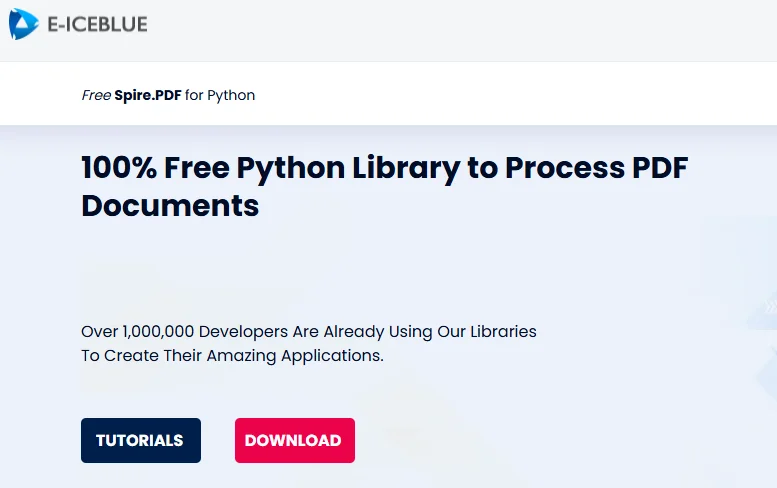
Task: Select the Free Spire.PDF for Python title
Action: 168,95
